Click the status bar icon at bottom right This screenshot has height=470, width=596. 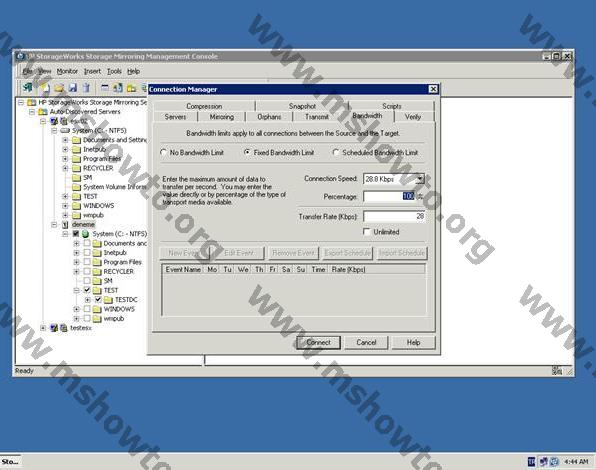pyautogui.click(x=557, y=371)
